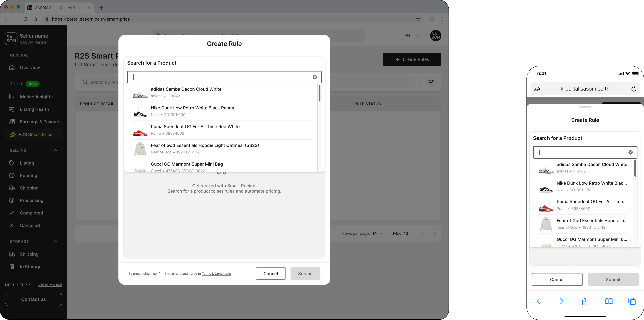Open the Terms & Conditions link
644x320 pixels.
point(216,274)
